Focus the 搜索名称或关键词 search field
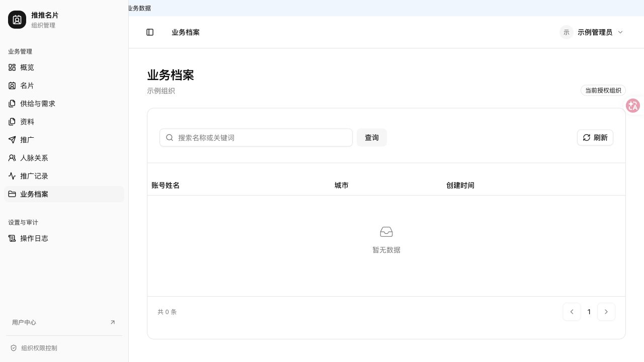644x362 pixels. [256, 138]
